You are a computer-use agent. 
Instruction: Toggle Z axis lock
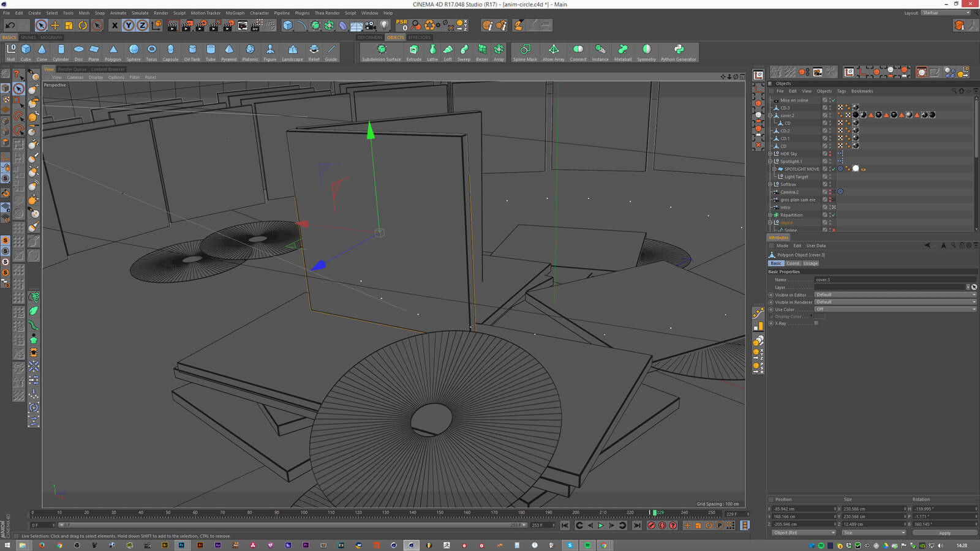point(142,25)
